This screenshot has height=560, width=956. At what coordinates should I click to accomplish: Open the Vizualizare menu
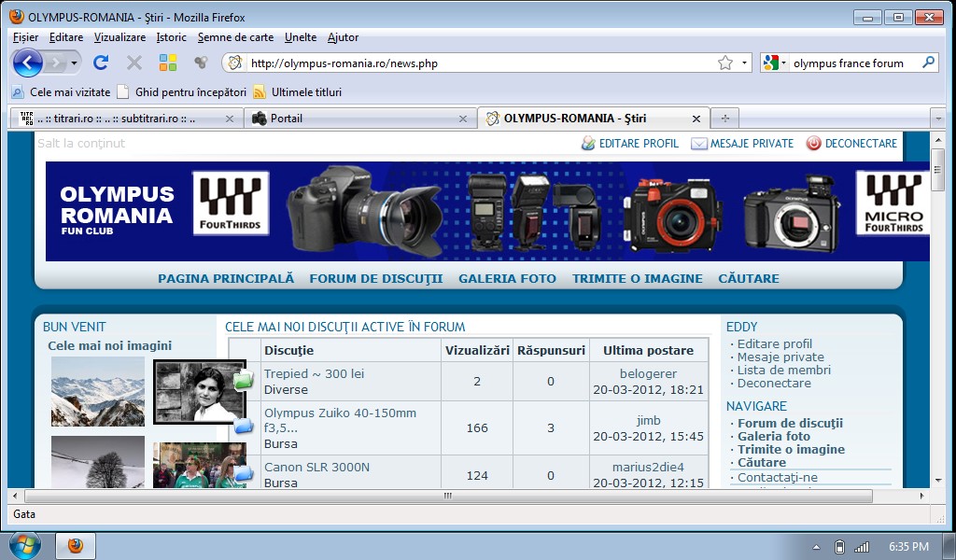(x=119, y=37)
